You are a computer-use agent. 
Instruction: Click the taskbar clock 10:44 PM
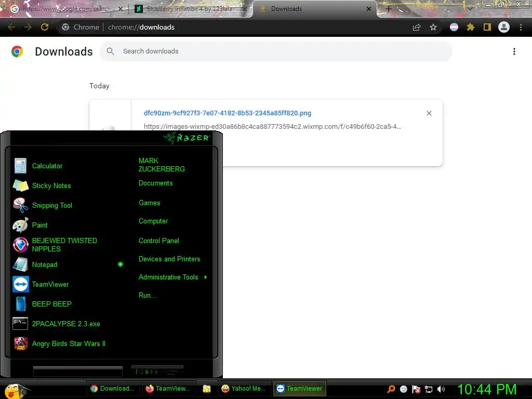(487, 389)
